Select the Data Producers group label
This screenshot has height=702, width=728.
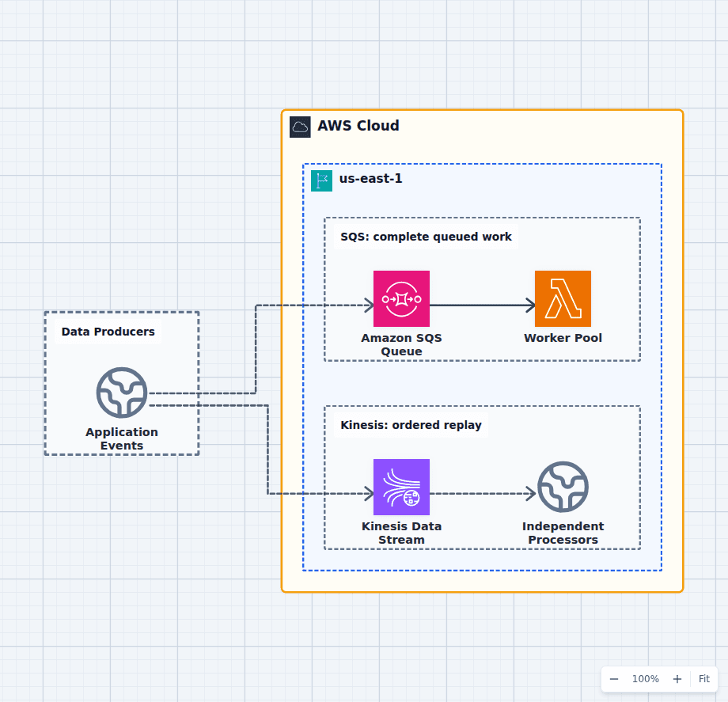tap(108, 332)
